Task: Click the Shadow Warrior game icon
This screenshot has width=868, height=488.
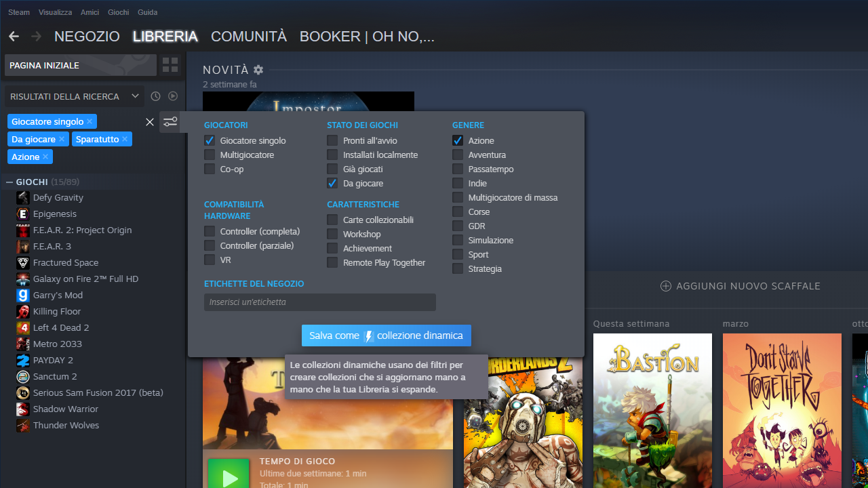Action: point(23,409)
